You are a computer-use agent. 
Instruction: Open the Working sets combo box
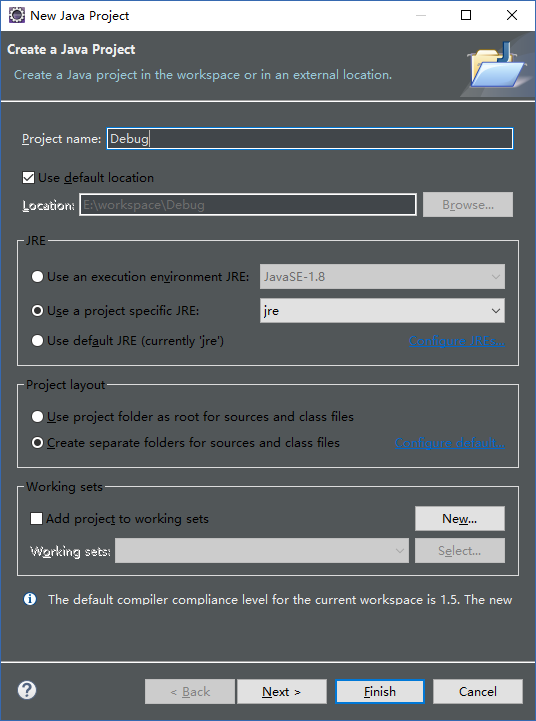262,550
